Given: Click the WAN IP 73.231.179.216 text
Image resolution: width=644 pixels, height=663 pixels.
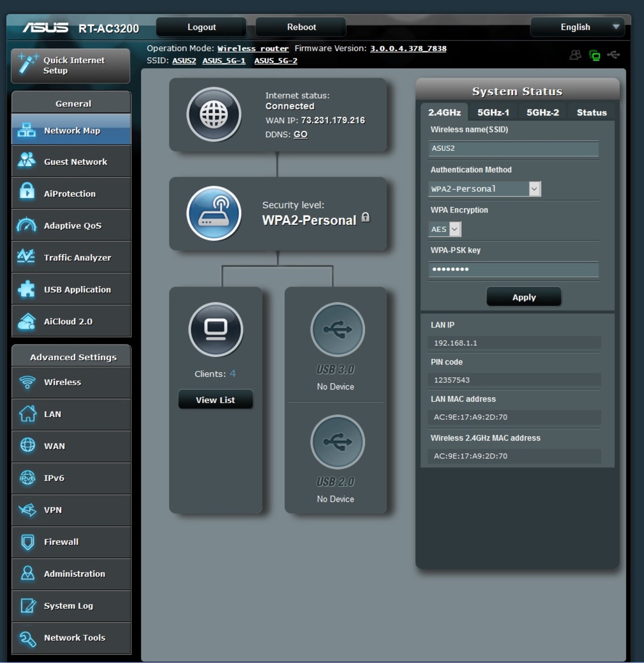Looking at the screenshot, I should tap(332, 120).
